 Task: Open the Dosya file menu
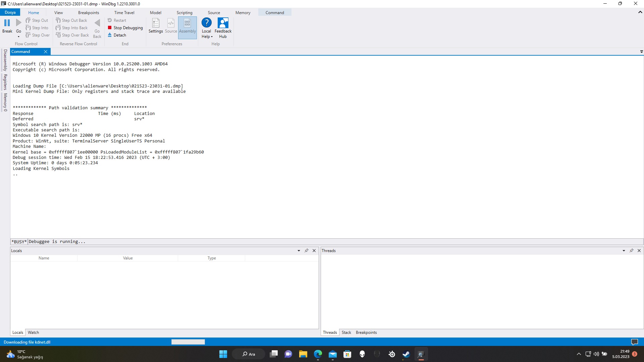coord(10,12)
